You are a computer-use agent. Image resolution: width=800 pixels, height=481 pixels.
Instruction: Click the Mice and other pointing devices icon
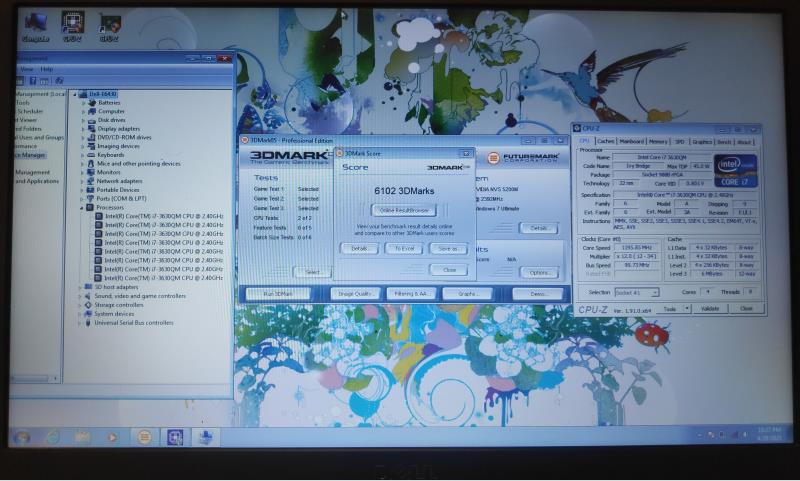click(x=92, y=163)
